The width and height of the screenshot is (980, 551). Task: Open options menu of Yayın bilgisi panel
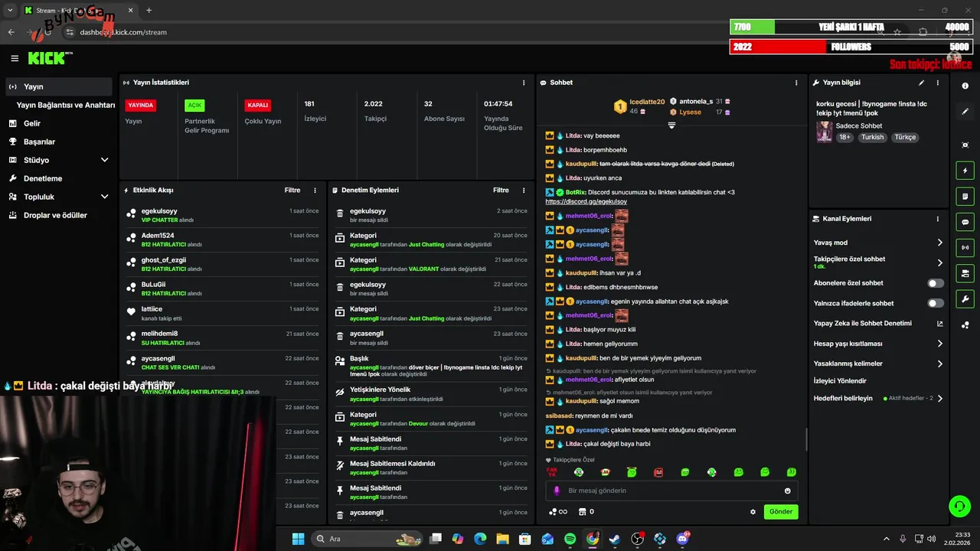click(x=938, y=83)
